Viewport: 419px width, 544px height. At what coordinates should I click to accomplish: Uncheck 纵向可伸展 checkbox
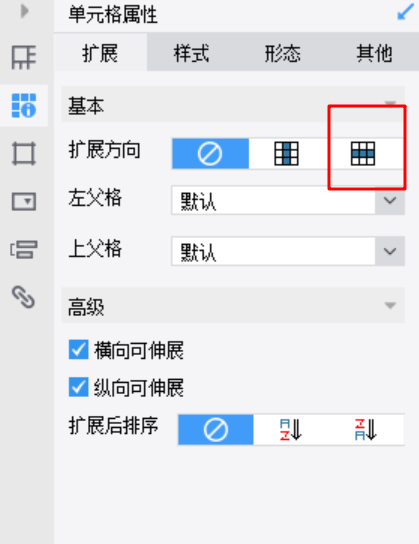pyautogui.click(x=78, y=387)
